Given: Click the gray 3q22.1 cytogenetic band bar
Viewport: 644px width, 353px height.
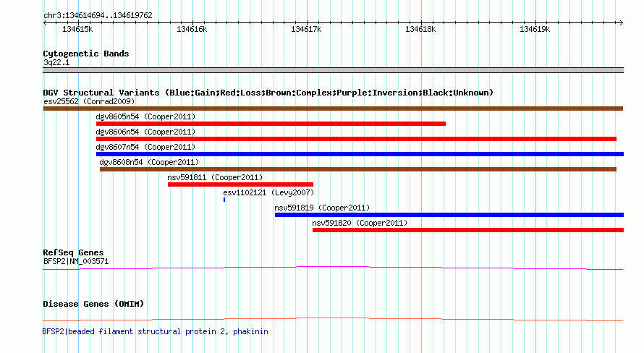Looking at the screenshot, I should tap(333, 70).
